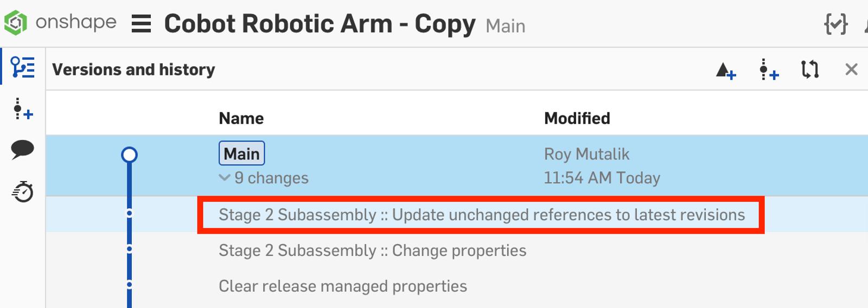Select the Update unchanged references history entry
The height and width of the screenshot is (308, 868).
(x=481, y=215)
